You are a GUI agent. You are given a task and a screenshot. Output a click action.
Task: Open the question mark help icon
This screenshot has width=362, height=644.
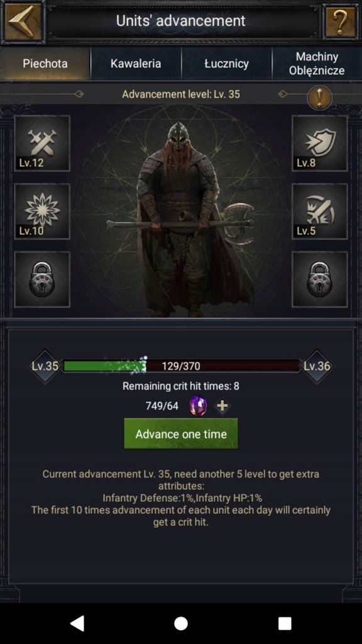(x=340, y=21)
